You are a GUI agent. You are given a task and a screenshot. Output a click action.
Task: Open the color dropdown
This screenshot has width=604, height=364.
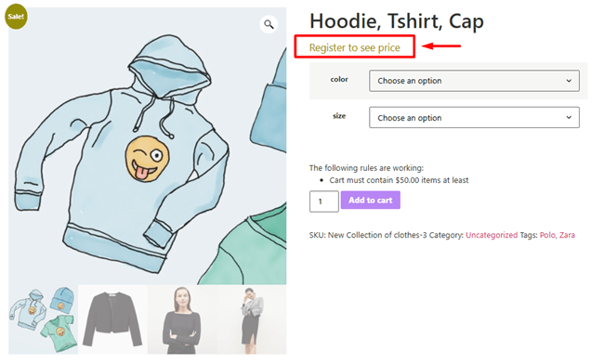pos(474,81)
